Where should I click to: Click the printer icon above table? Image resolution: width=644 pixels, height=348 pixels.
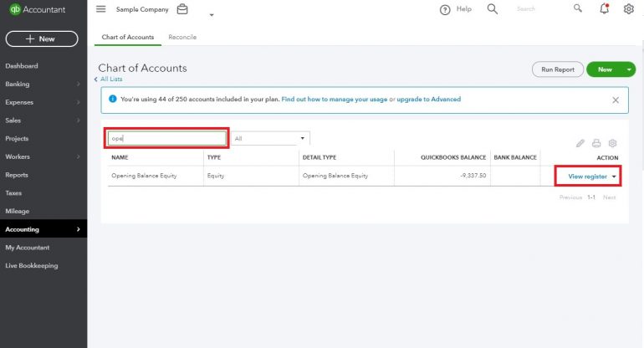point(596,143)
